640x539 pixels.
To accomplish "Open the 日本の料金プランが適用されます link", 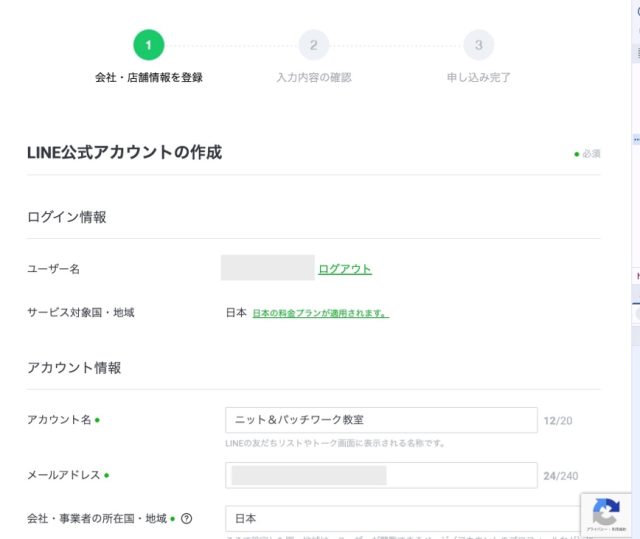I will pyautogui.click(x=321, y=313).
